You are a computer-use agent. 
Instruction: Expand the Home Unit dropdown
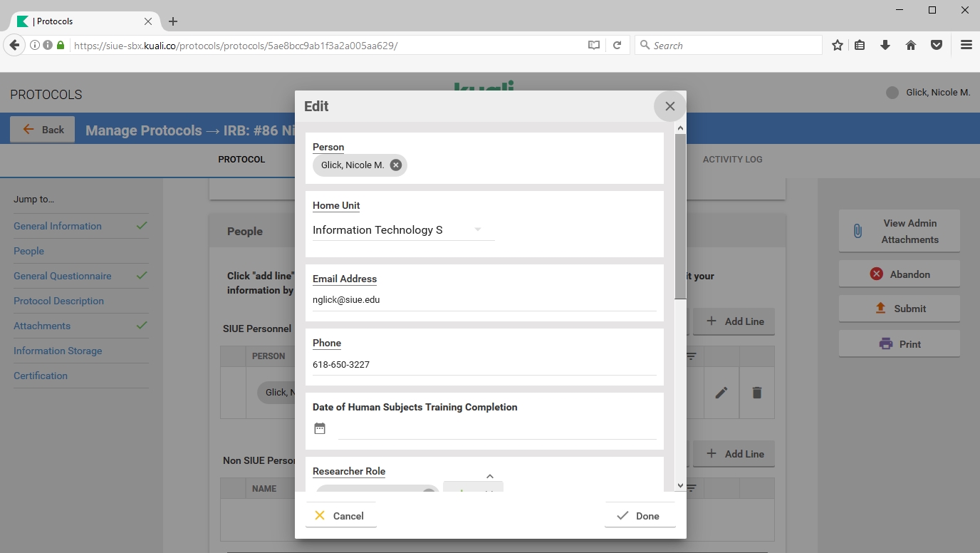(478, 229)
